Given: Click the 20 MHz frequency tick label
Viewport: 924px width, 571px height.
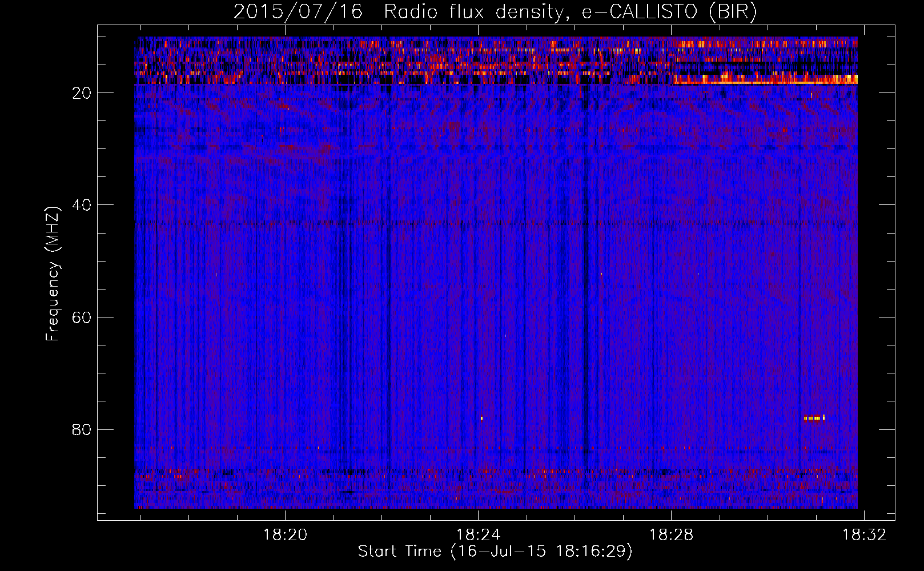Looking at the screenshot, I should point(82,93).
